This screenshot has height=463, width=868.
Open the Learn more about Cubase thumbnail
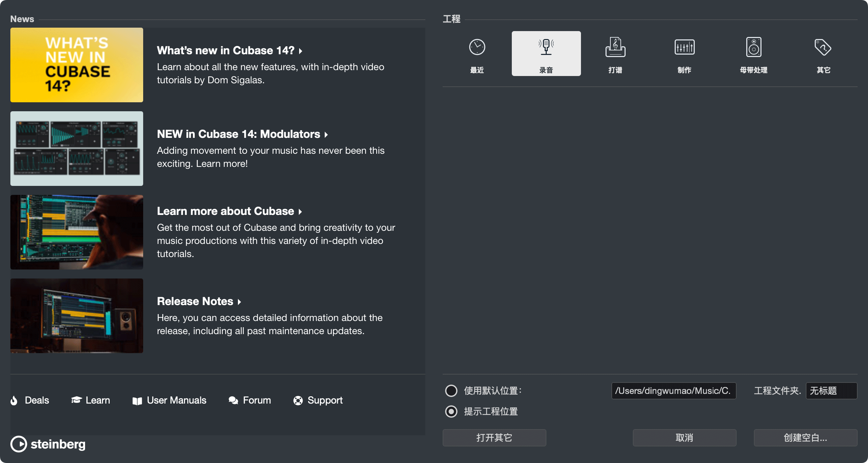77,232
